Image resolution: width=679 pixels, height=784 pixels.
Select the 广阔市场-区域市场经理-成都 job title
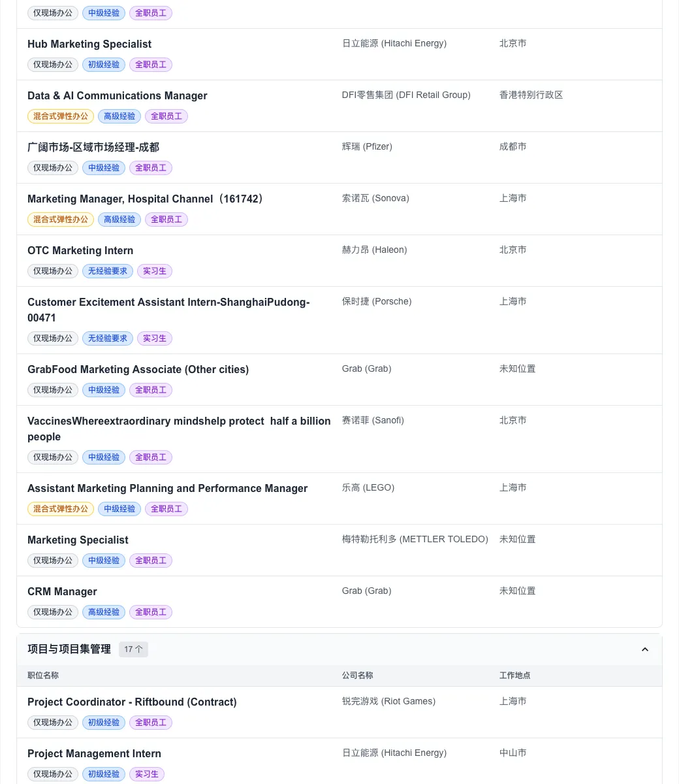click(x=93, y=147)
